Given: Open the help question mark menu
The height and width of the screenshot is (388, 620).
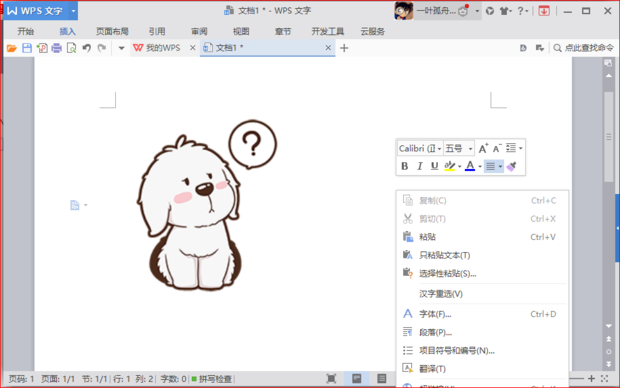Looking at the screenshot, I should tap(522, 11).
